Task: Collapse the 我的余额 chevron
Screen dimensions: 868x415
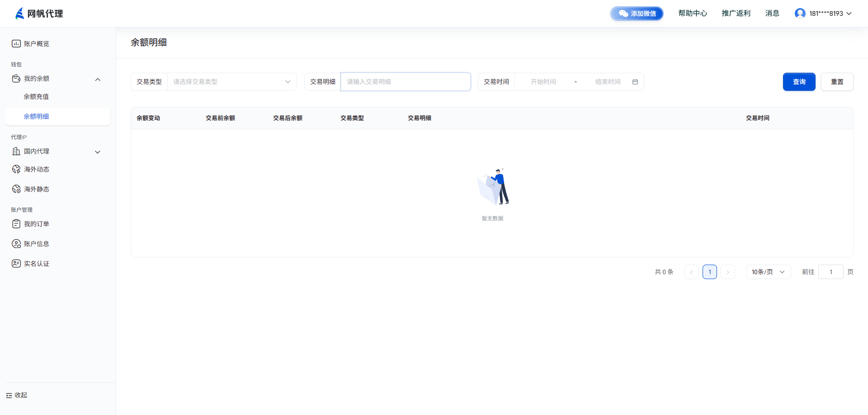Action: [98, 79]
